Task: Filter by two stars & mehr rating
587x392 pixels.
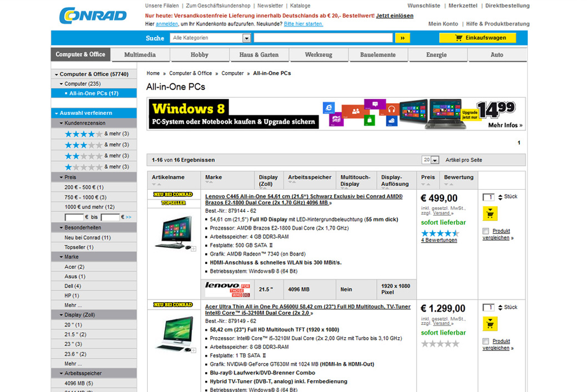Action: pyautogui.click(x=97, y=156)
